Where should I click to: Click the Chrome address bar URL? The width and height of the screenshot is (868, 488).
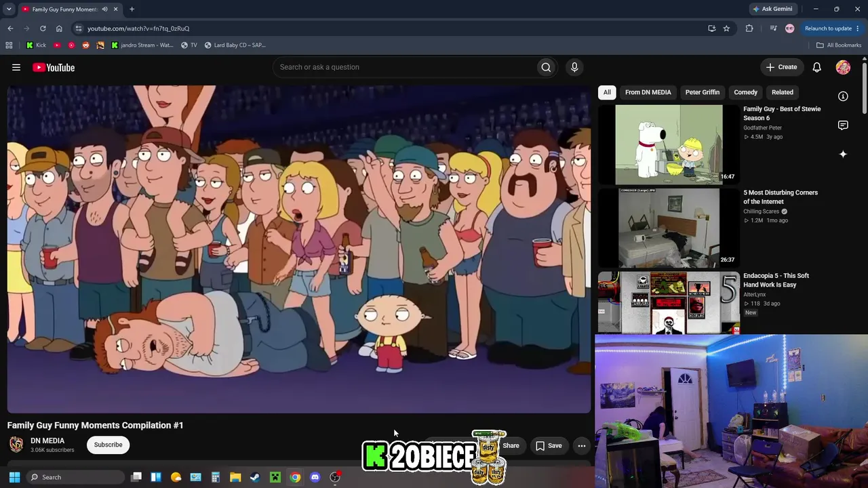[138, 28]
